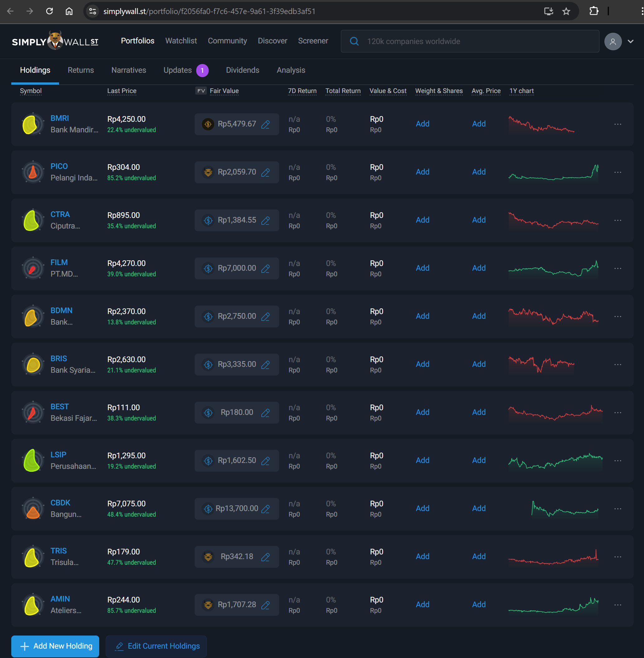Click Edit Current Holdings button
Viewport: 644px width, 658px height.
156,646
